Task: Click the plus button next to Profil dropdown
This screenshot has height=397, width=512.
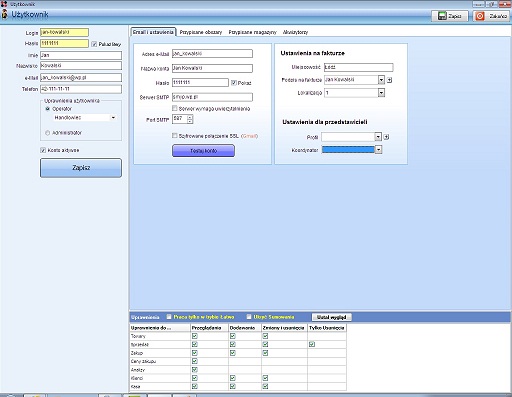Action: (x=386, y=137)
